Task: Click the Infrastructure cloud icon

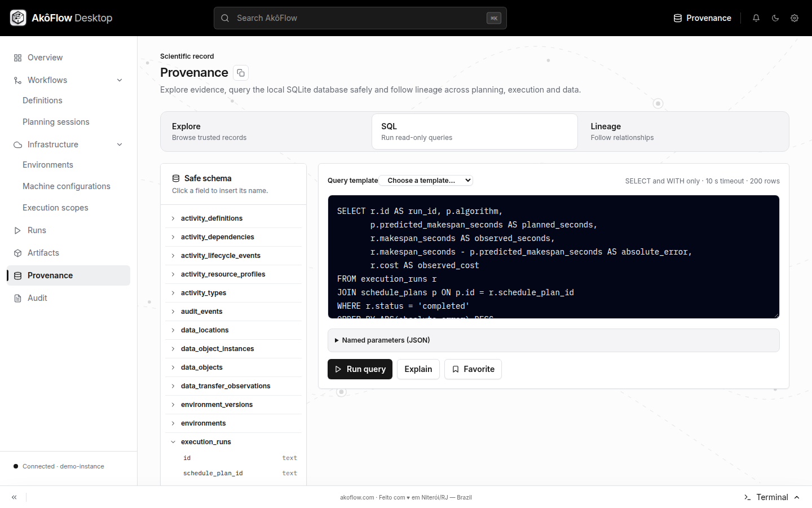Action: (17, 144)
